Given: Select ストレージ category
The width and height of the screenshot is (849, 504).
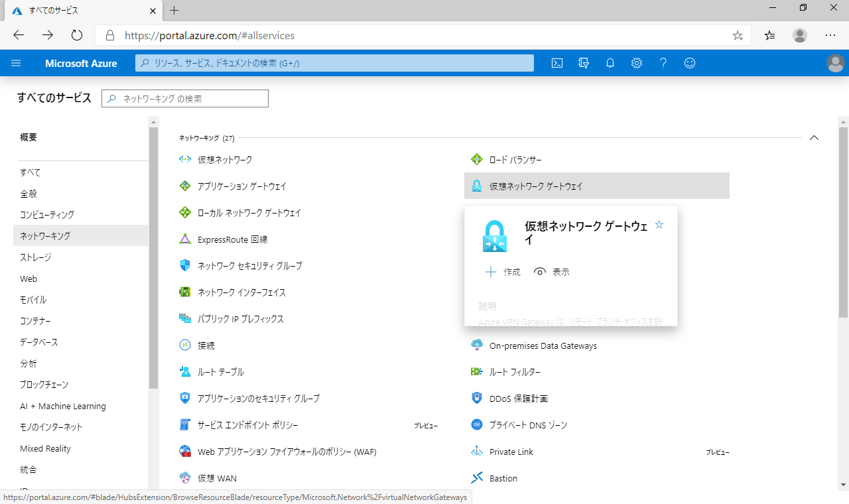Looking at the screenshot, I should pos(35,257).
